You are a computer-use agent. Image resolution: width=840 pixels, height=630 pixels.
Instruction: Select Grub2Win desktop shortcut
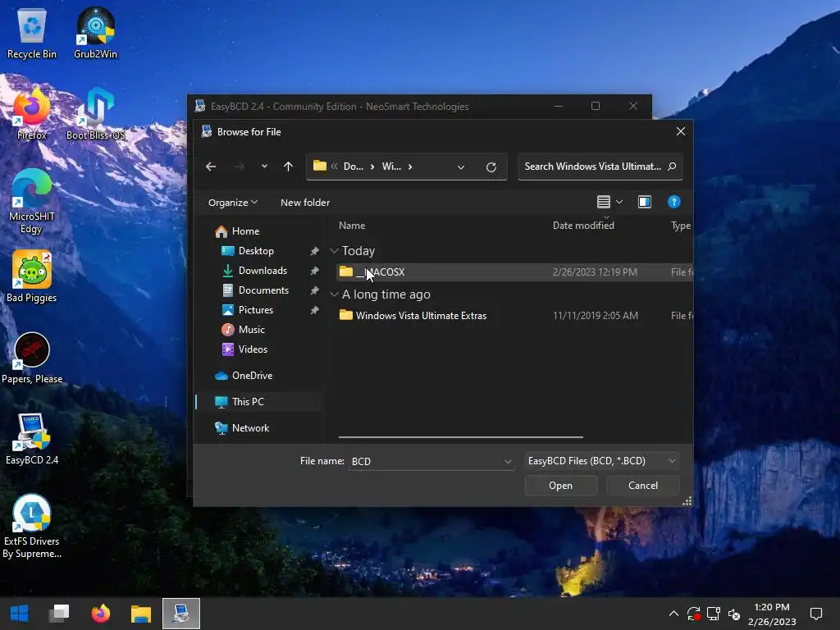[95, 33]
